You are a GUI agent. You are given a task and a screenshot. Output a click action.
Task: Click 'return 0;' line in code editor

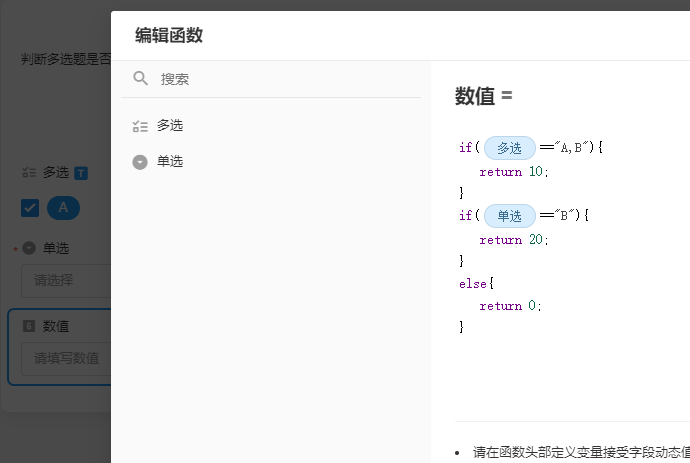(510, 305)
